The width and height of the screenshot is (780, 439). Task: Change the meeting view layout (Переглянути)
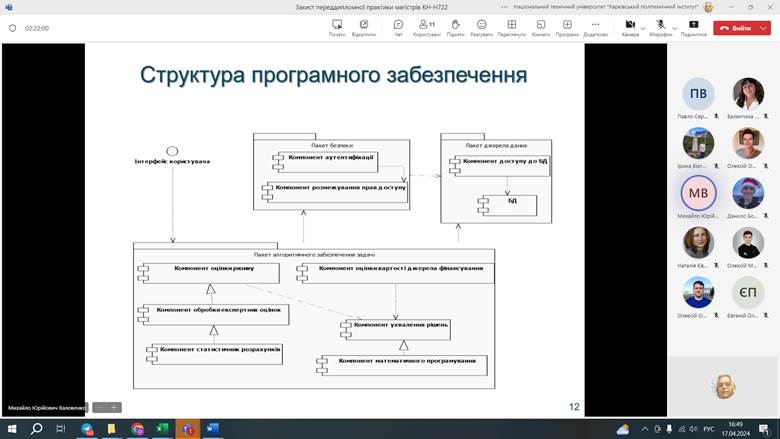tap(511, 27)
